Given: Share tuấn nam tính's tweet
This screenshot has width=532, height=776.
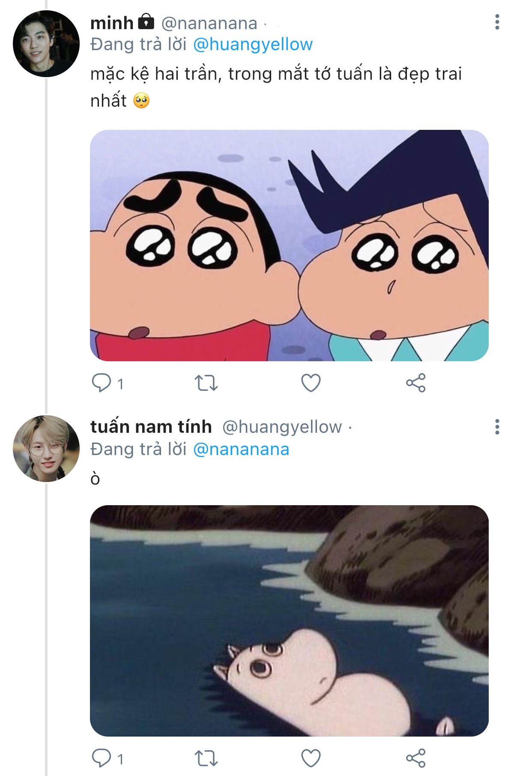Looking at the screenshot, I should pyautogui.click(x=415, y=758).
